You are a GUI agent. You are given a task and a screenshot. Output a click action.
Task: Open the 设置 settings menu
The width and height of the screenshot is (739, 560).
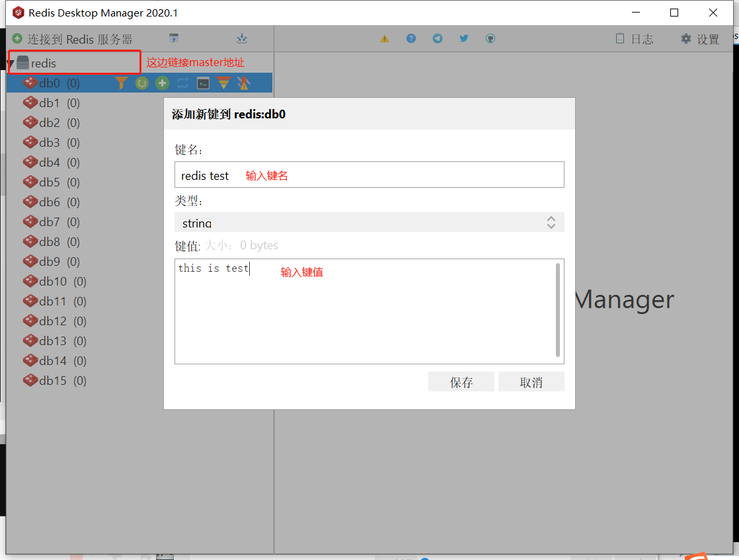coord(699,38)
